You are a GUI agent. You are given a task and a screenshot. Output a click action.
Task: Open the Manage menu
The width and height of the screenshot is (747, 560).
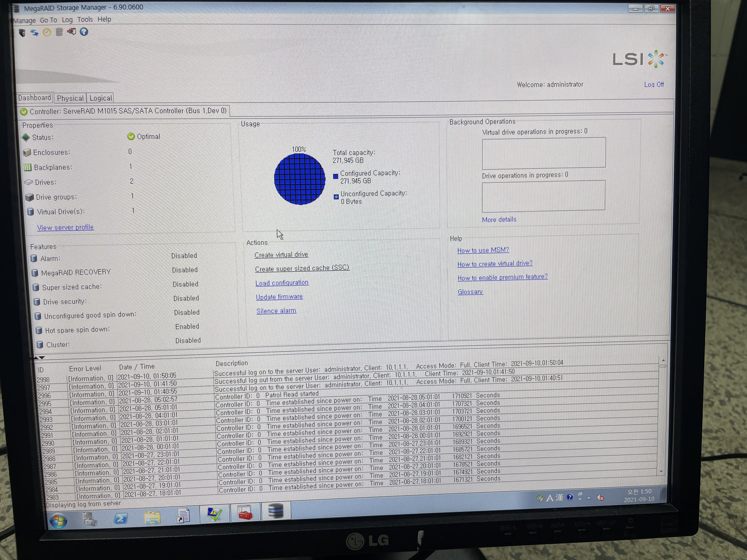[x=25, y=21]
